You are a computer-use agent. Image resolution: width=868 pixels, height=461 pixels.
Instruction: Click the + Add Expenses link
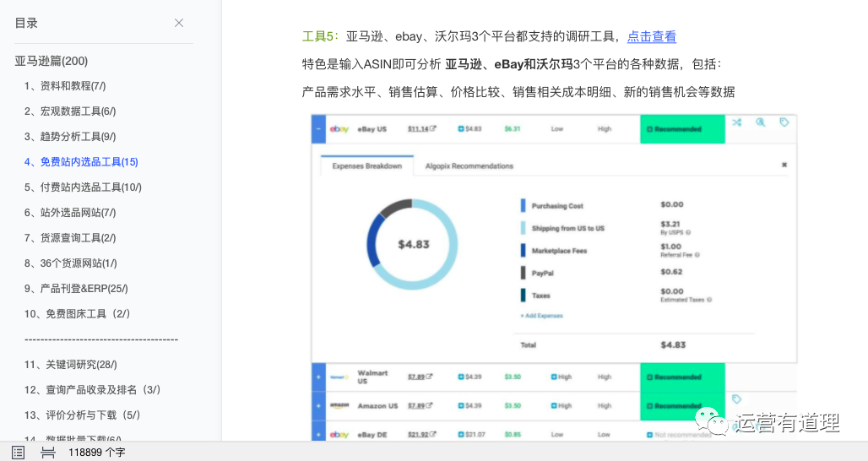(x=541, y=316)
